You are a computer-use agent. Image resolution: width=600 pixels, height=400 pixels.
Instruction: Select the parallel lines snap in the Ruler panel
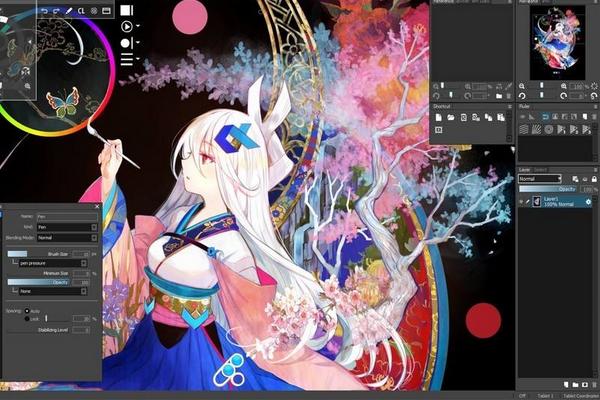523,130
